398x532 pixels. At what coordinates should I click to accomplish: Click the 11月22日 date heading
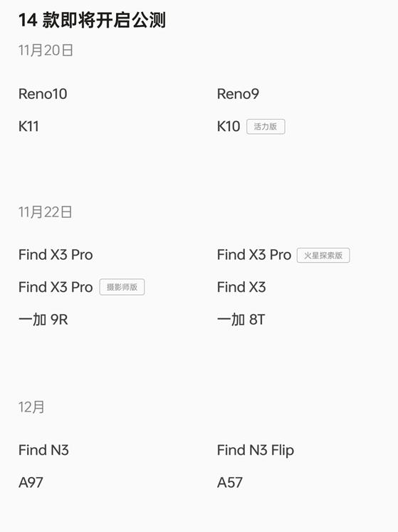coord(46,212)
